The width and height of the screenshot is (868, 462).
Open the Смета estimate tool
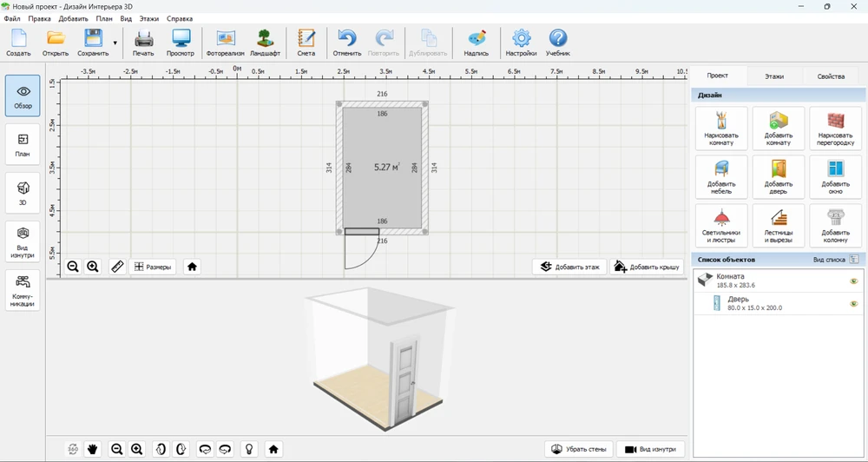pos(306,42)
